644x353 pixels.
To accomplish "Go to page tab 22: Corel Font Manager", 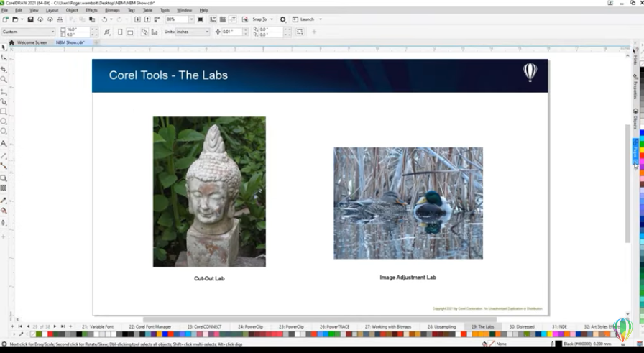I will tap(150, 326).
